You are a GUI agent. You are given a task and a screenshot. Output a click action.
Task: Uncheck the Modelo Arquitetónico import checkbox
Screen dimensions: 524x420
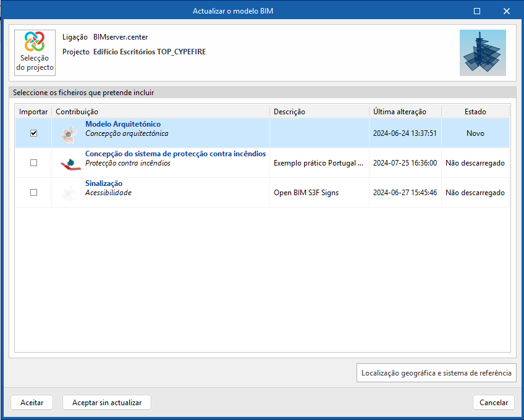(x=34, y=133)
